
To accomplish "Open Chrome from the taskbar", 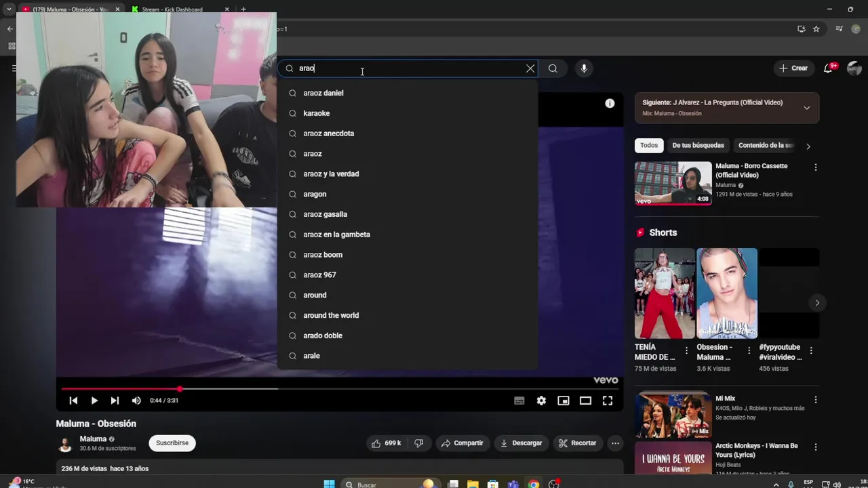I will point(534,484).
